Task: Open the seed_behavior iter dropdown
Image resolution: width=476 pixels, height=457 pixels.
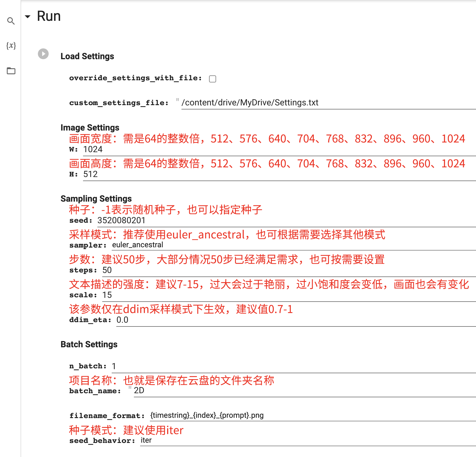Action: (308, 440)
